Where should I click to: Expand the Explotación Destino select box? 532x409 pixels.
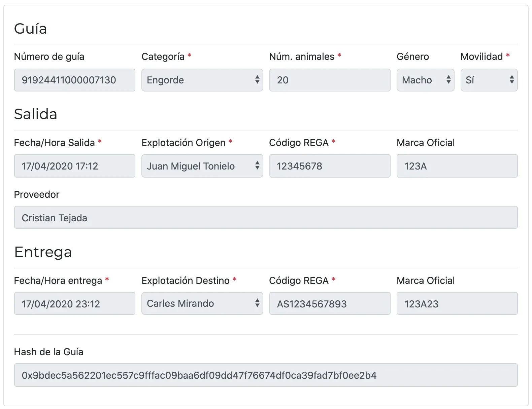click(x=202, y=303)
